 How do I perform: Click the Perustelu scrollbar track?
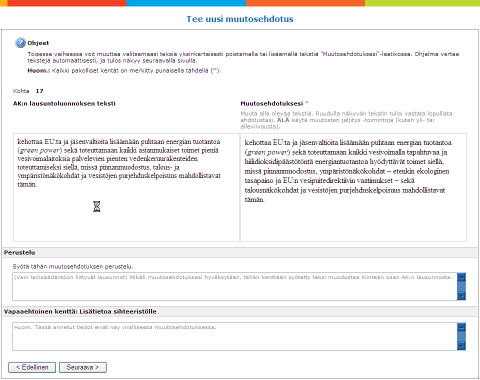pyautogui.click(x=461, y=286)
